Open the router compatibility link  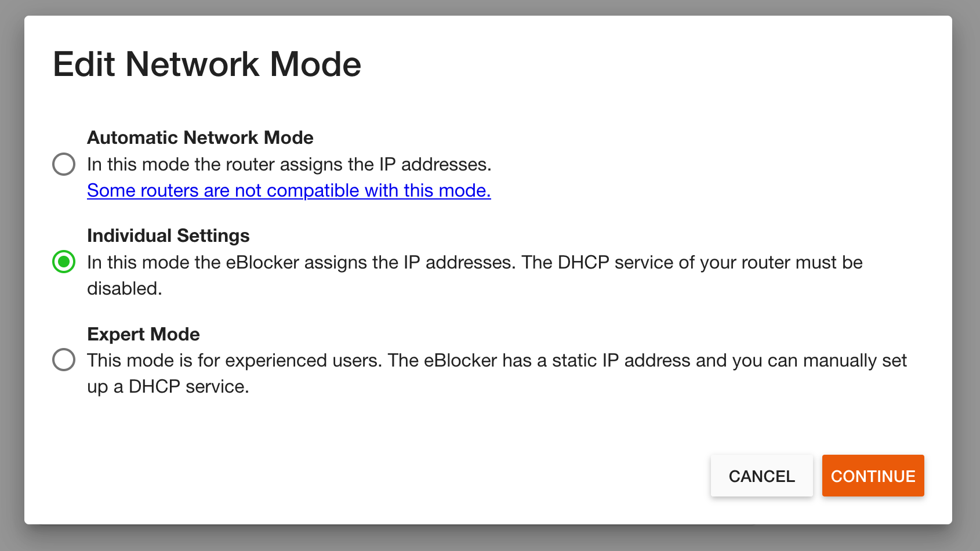tap(289, 191)
